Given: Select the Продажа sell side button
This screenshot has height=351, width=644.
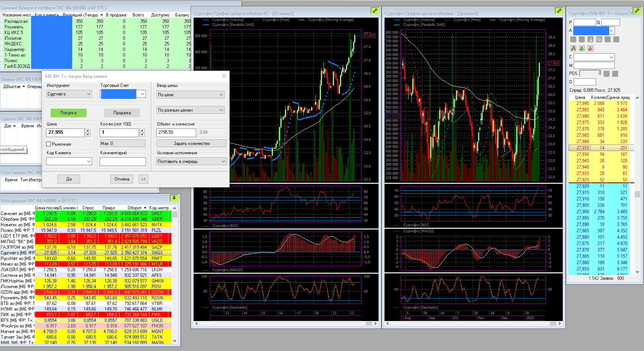Looking at the screenshot, I should (x=122, y=113).
